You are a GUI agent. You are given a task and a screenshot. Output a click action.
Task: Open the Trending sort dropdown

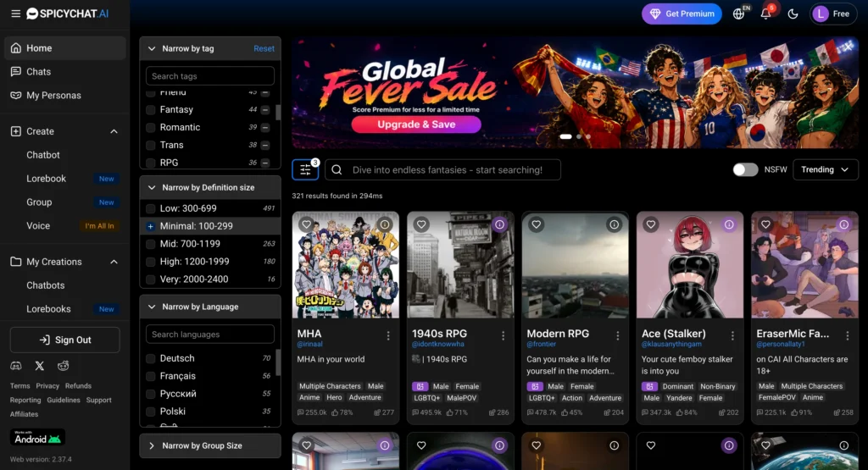pyautogui.click(x=826, y=169)
